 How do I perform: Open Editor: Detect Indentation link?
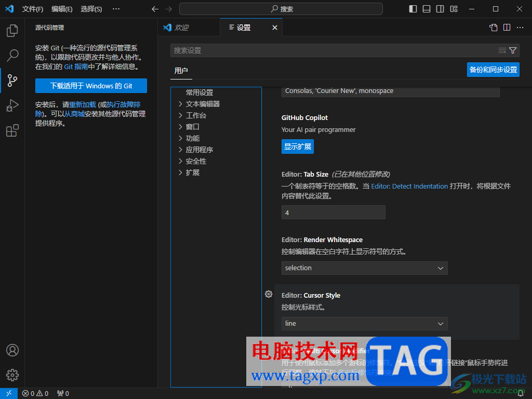coord(409,187)
